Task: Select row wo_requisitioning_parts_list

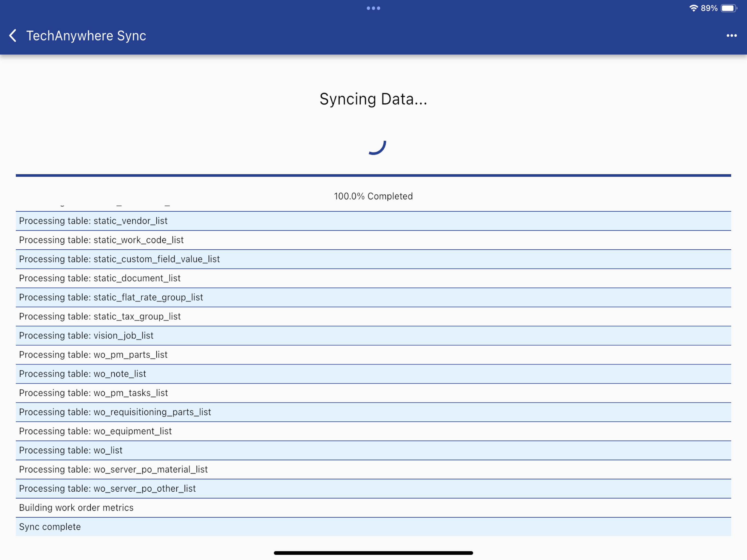Action: [x=373, y=412]
